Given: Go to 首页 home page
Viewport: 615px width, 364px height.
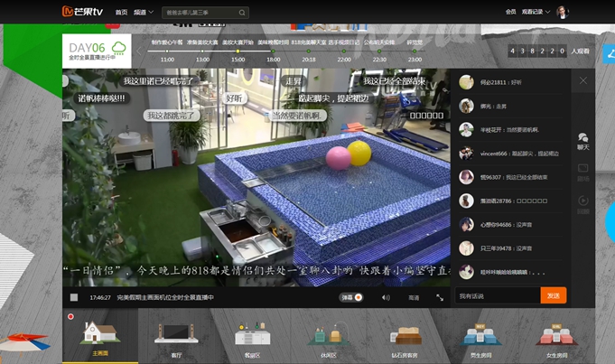Looking at the screenshot, I should 121,13.
